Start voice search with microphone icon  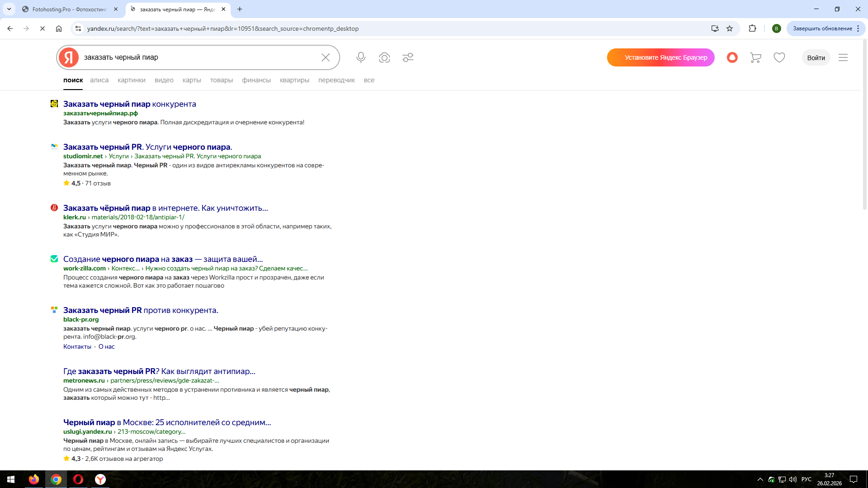pyautogui.click(x=361, y=57)
